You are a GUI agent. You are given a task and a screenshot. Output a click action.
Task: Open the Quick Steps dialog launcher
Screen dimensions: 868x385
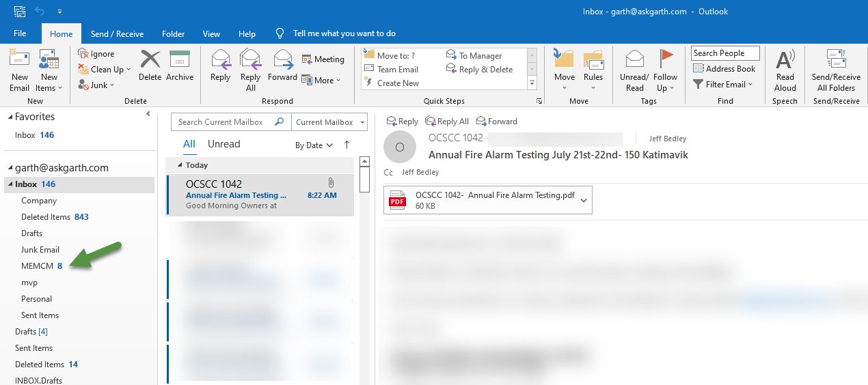click(539, 101)
